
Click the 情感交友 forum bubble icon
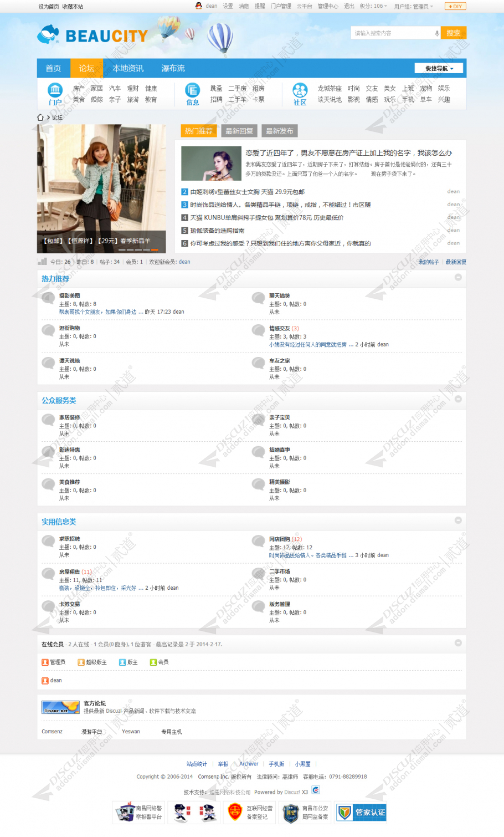pos(259,331)
